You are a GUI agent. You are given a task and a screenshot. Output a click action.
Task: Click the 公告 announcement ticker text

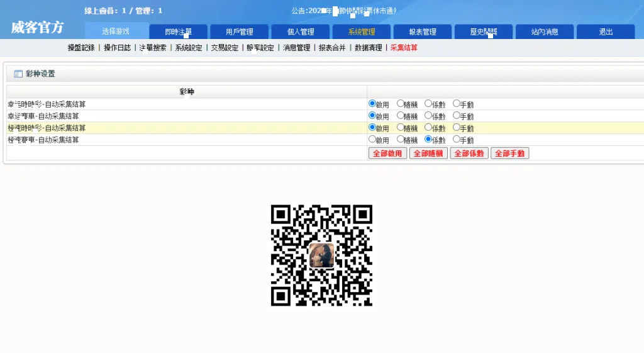[x=344, y=11]
